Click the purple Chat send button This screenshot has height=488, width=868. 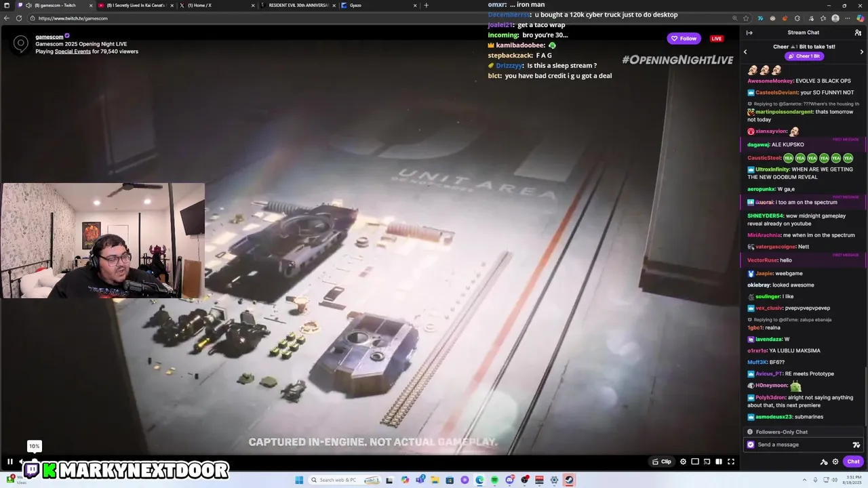pyautogui.click(x=853, y=462)
